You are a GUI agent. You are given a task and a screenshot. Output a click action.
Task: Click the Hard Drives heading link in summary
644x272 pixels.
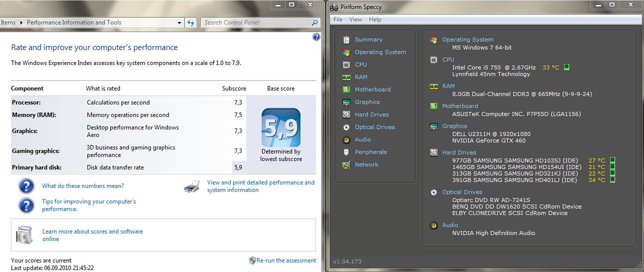[459, 152]
